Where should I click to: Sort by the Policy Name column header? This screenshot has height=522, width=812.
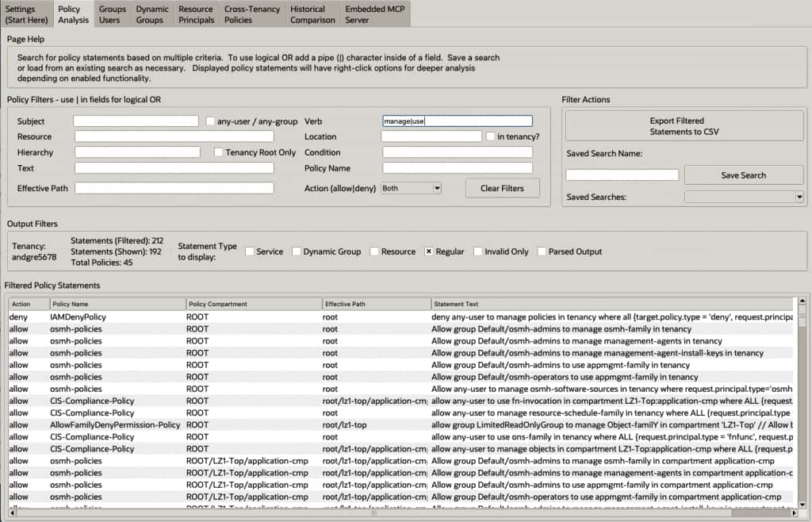pyautogui.click(x=117, y=304)
